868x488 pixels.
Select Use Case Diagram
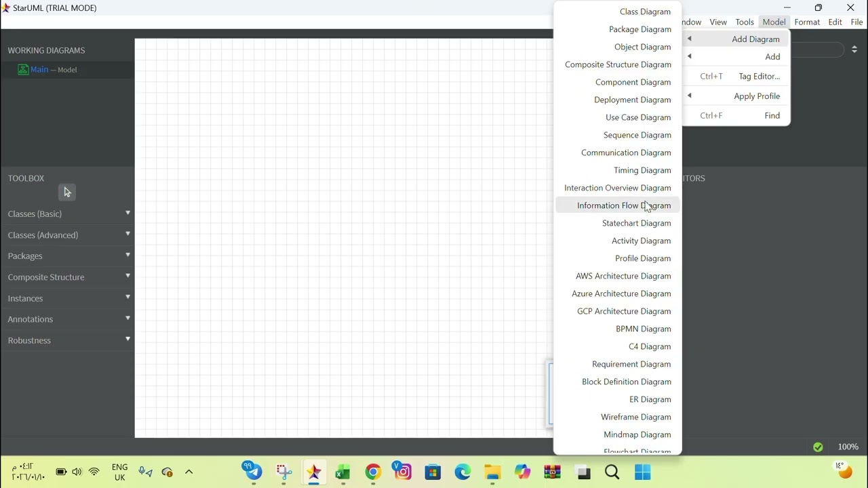618,117
